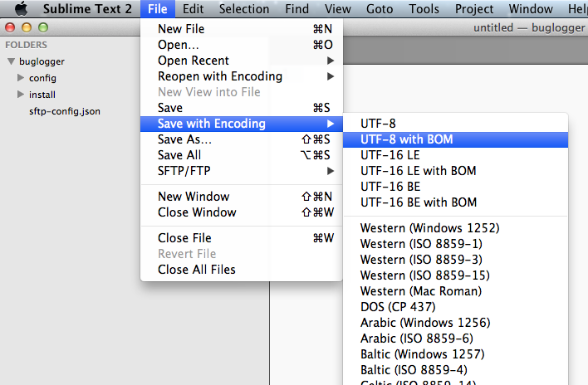588x385 pixels.
Task: Select Arabic (ISO 8859-6) encoding
Action: (456, 339)
